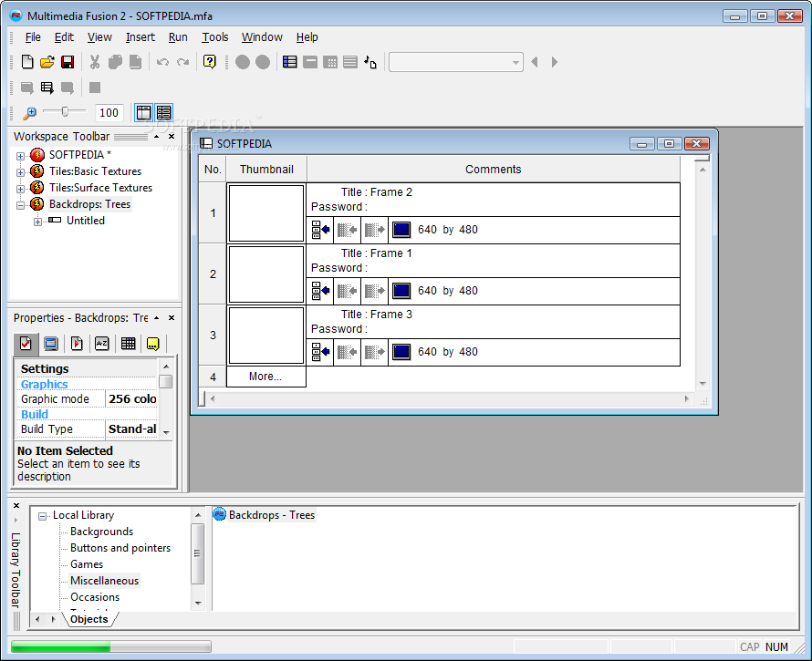Image resolution: width=812 pixels, height=661 pixels.
Task: Open the File menu
Action: [x=33, y=37]
